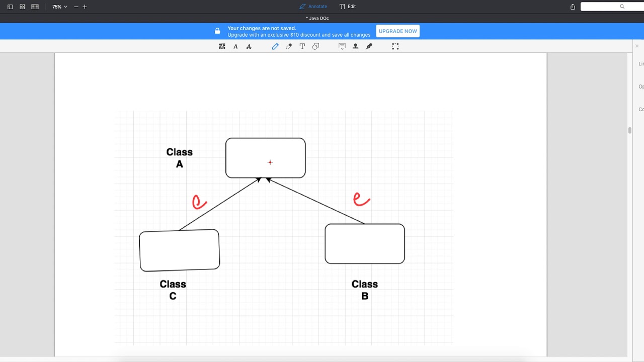This screenshot has height=362, width=644.
Task: Open the 75% zoom level dropdown
Action: pos(60,7)
